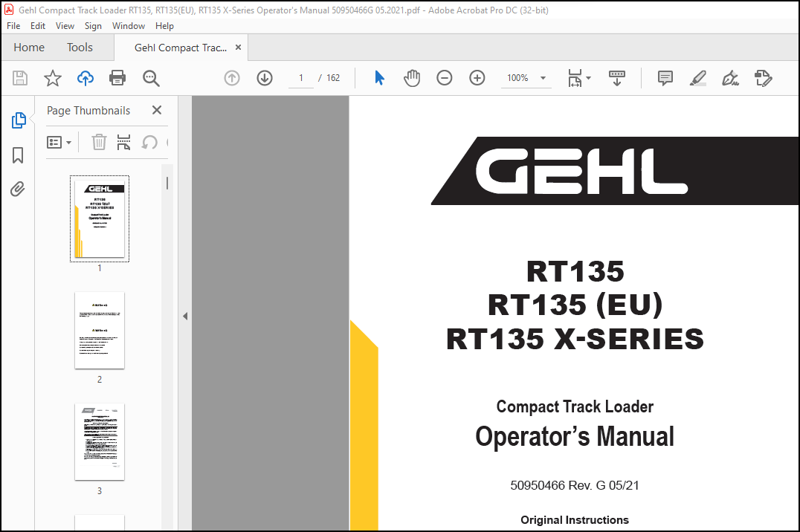
Task: Open the File menu
Action: [14, 26]
